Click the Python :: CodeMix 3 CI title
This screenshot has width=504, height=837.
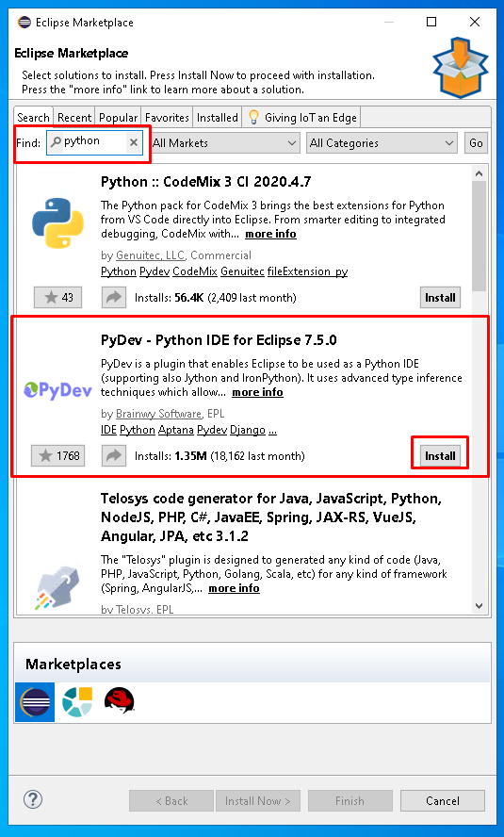(x=206, y=182)
